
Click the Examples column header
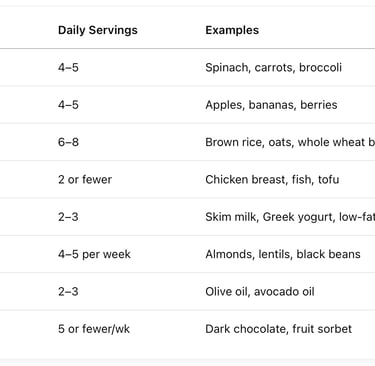tap(232, 30)
